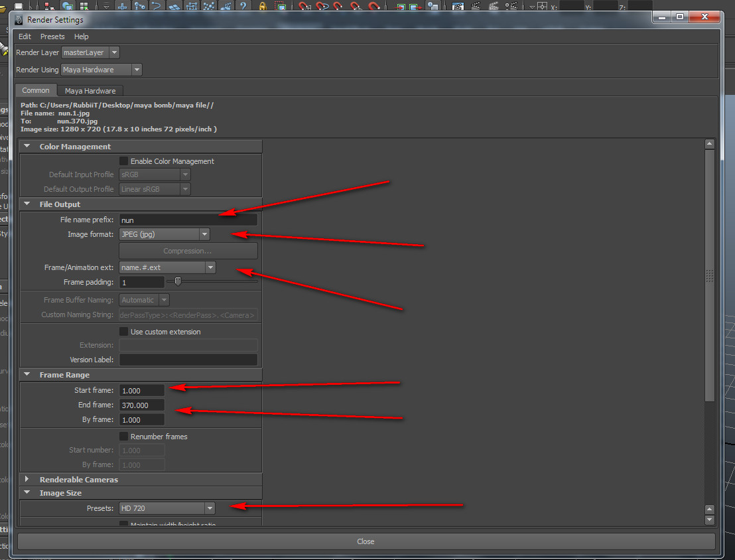Collapse the Frame Range section
The width and height of the screenshot is (735, 560).
(x=27, y=374)
